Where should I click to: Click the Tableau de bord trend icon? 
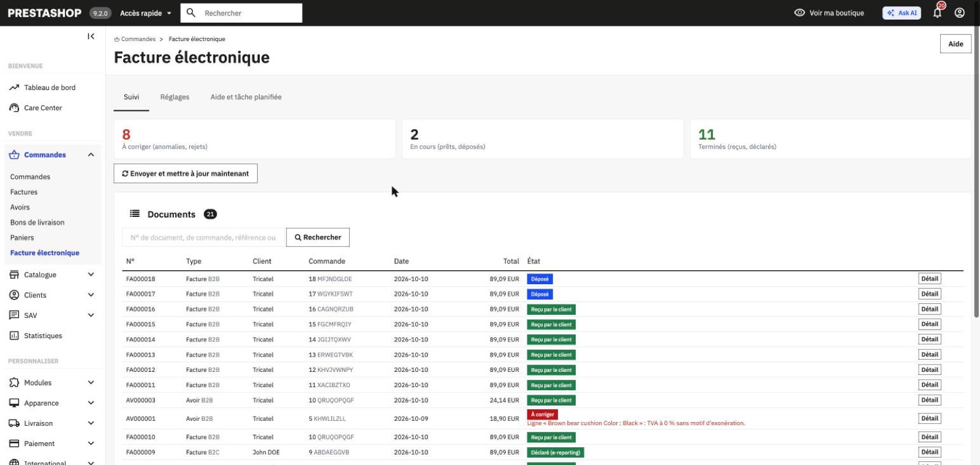click(x=14, y=88)
